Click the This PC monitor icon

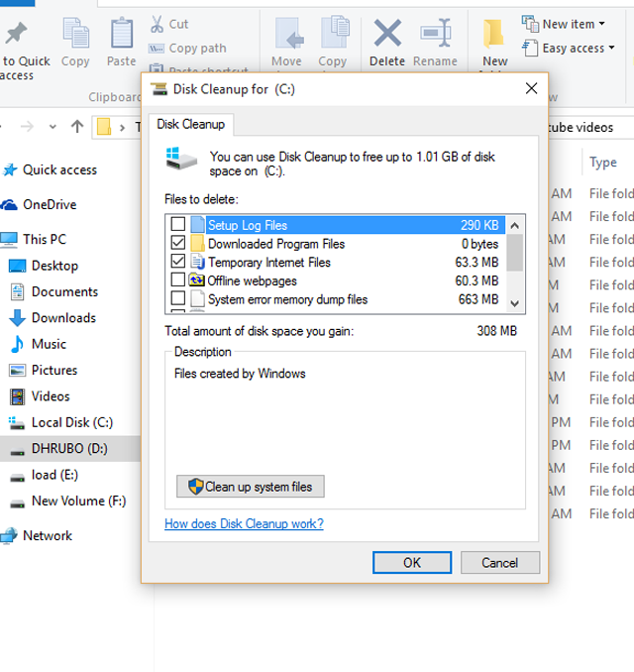9,240
